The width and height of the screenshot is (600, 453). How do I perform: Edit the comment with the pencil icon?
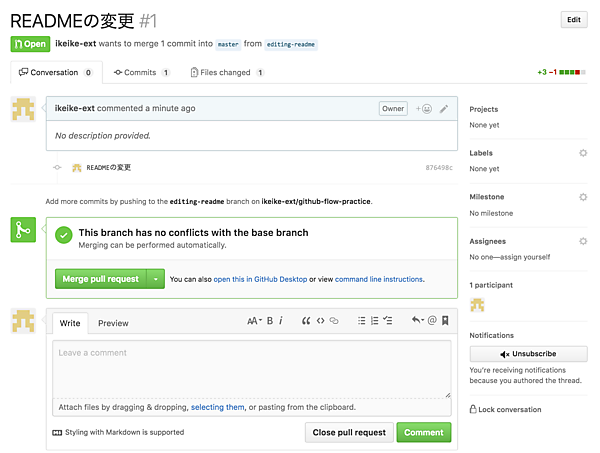click(x=444, y=108)
